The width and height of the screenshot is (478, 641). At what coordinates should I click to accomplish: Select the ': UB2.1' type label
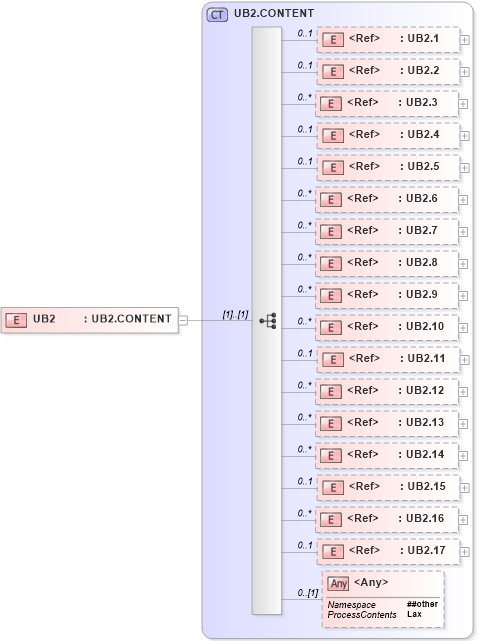(419, 38)
